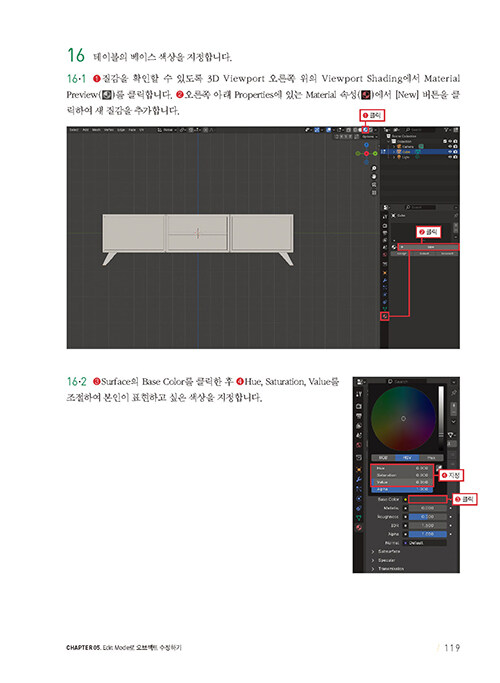Screen dimensions: 500x683
Task: Click the Roughness value field
Action: (x=428, y=517)
